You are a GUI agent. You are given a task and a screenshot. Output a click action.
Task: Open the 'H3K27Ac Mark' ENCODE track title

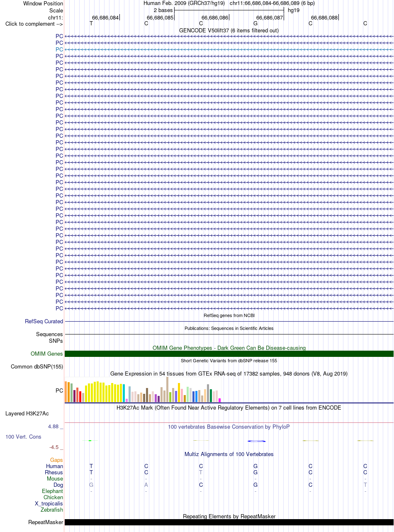click(229, 408)
